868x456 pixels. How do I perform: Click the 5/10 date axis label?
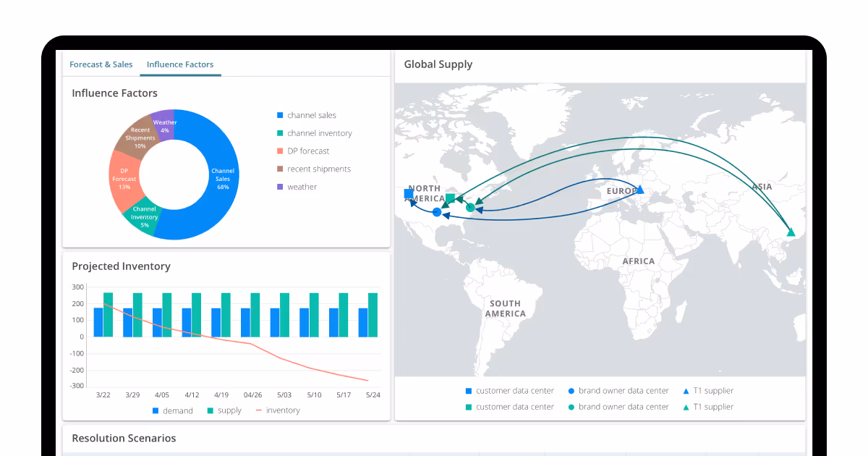click(x=314, y=395)
